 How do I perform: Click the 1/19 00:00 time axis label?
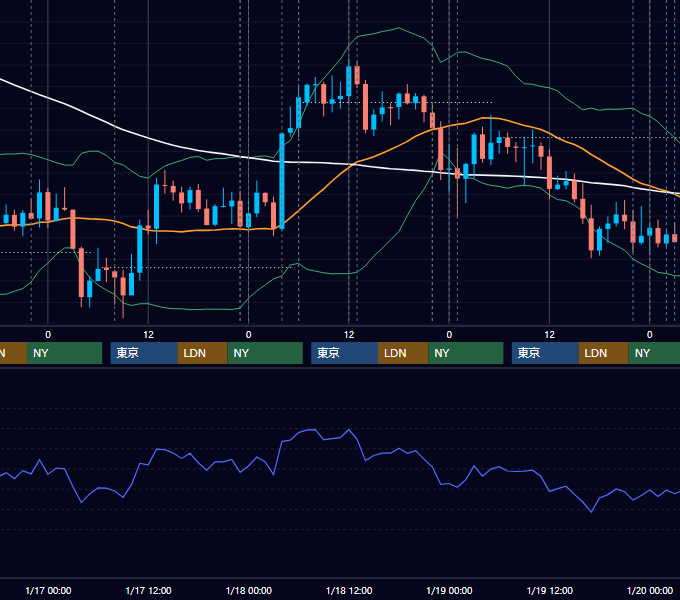click(x=449, y=590)
